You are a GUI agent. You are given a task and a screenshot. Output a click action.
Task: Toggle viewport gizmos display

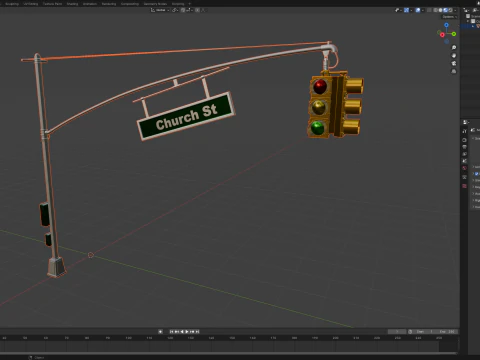click(x=406, y=10)
